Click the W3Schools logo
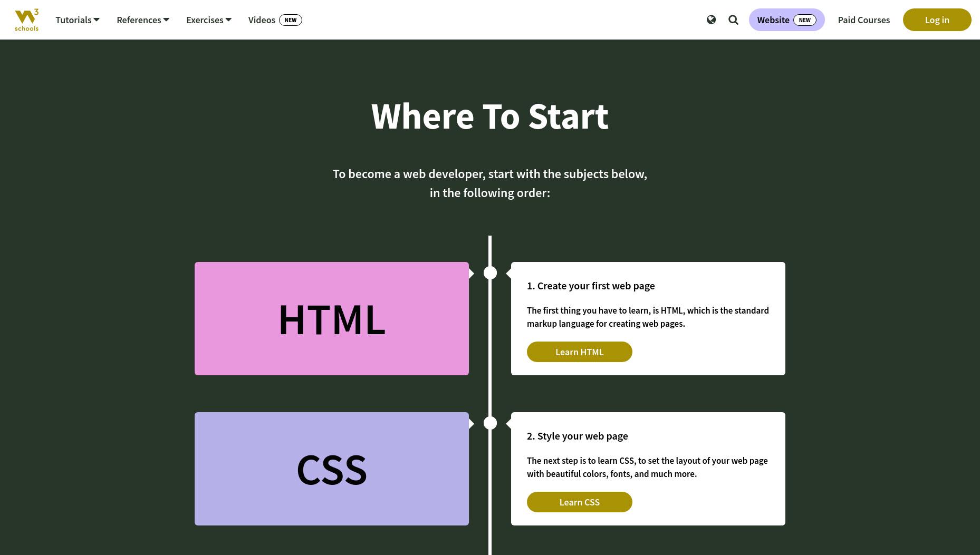Image resolution: width=980 pixels, height=555 pixels. tap(26, 20)
